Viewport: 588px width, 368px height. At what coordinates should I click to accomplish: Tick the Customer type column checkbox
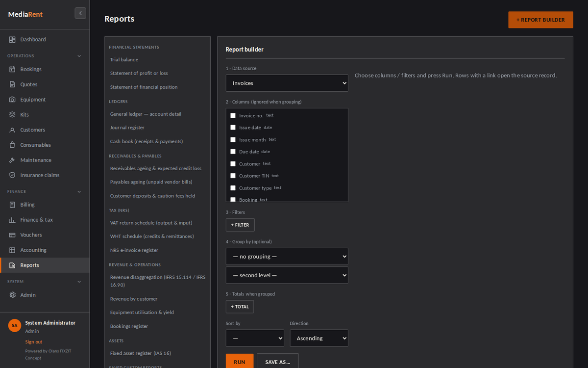233,187
